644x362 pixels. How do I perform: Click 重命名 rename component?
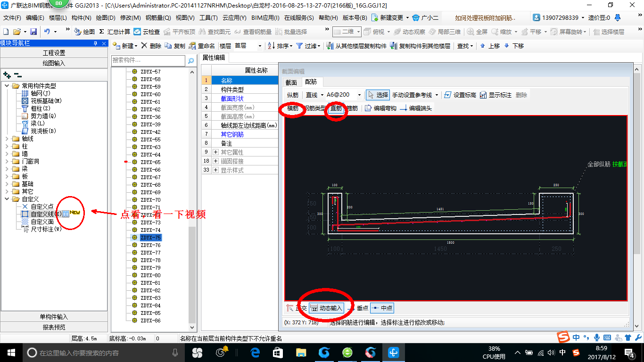coord(202,46)
